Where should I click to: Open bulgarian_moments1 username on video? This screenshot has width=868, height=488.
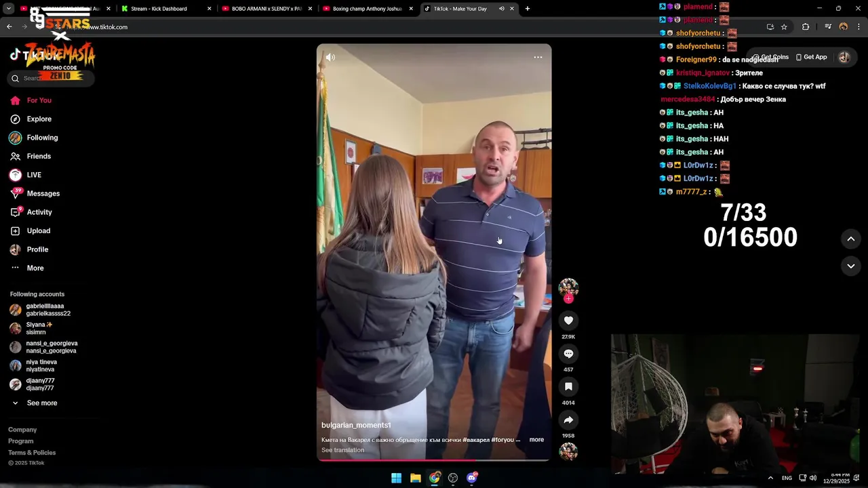point(356,425)
